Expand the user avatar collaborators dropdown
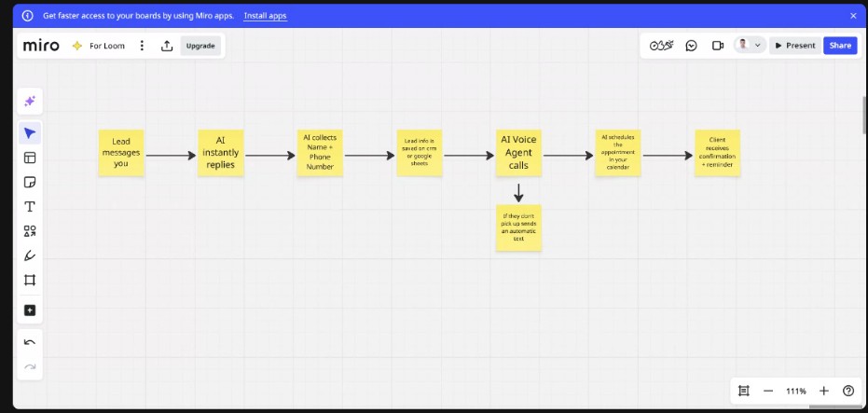The image size is (868, 413). point(749,45)
